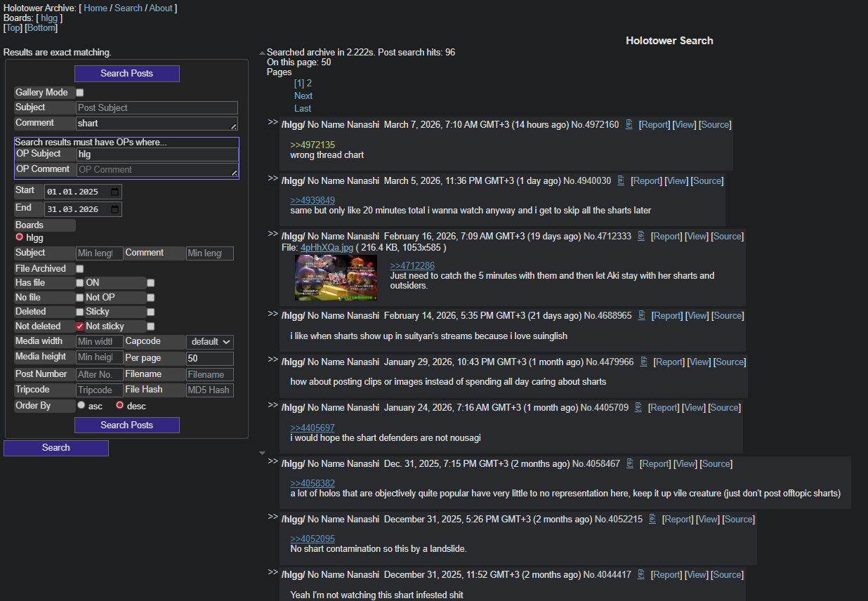Click Source on post No.4712333
Screen dimensions: 868x601
(x=728, y=236)
